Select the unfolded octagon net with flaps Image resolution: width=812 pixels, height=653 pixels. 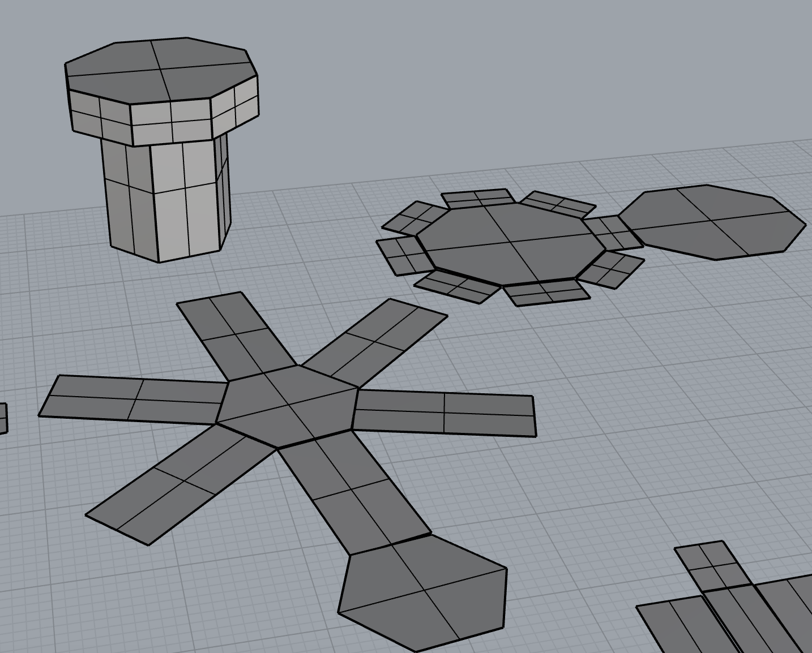(x=510, y=243)
